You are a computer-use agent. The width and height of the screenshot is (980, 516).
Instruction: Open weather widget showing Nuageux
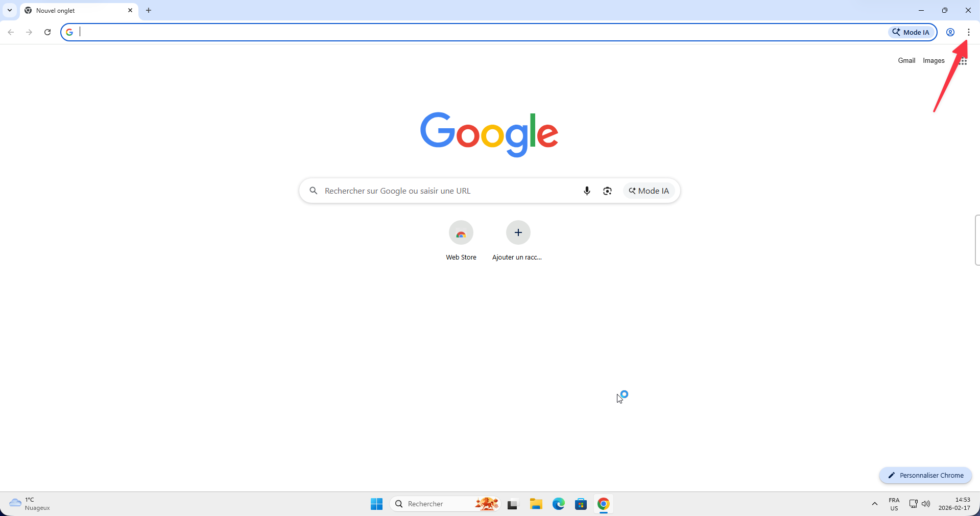click(x=30, y=504)
